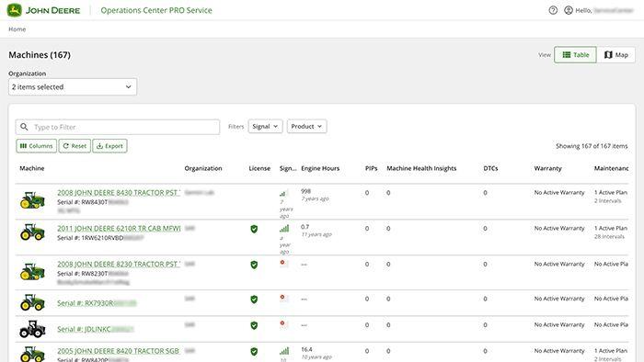Click the license shield in 8230 row
This screenshot has height=362, width=644.
click(x=254, y=265)
